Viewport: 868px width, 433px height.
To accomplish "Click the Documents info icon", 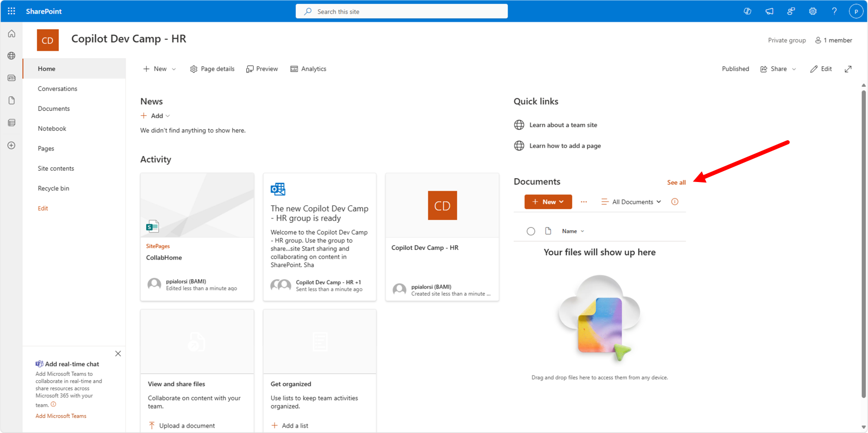I will click(x=675, y=202).
